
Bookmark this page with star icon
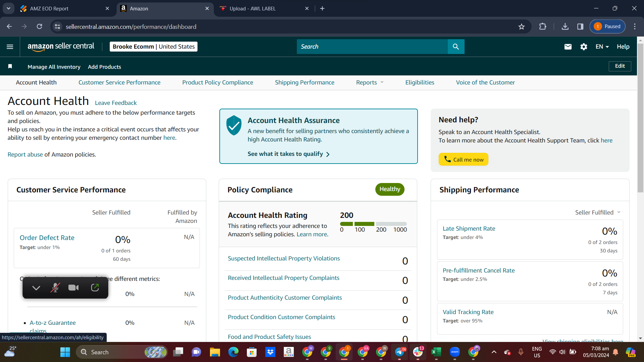[521, 26]
